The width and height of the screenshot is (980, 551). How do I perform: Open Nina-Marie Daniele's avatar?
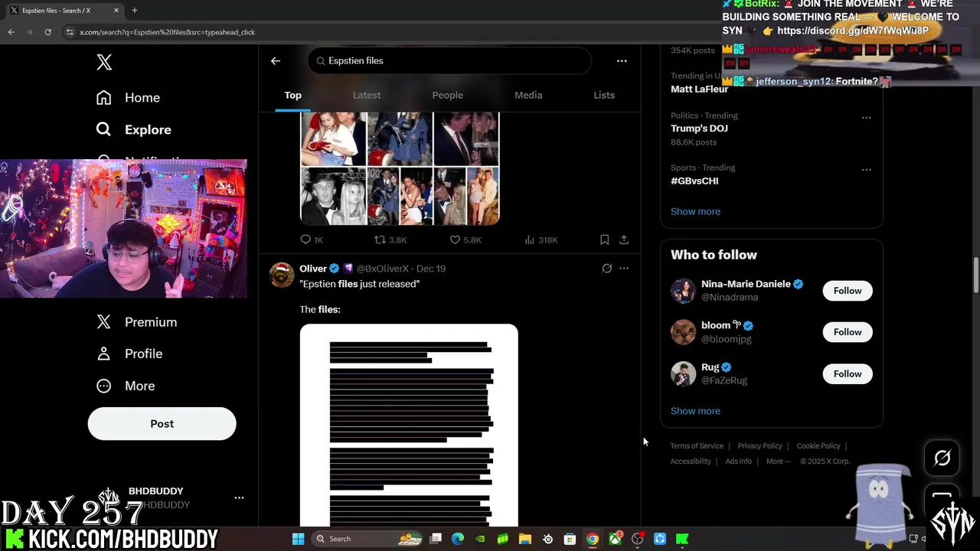683,291
